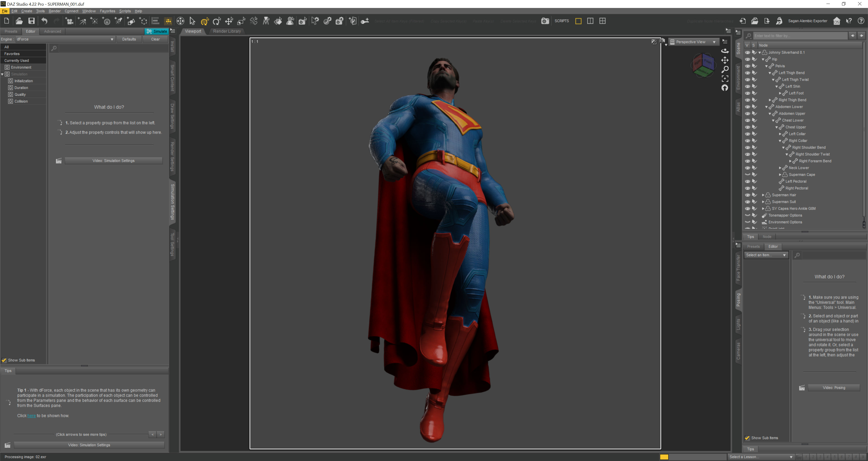This screenshot has height=461, width=868.
Task: Expand the Right Thigh Bend node
Action: click(770, 100)
